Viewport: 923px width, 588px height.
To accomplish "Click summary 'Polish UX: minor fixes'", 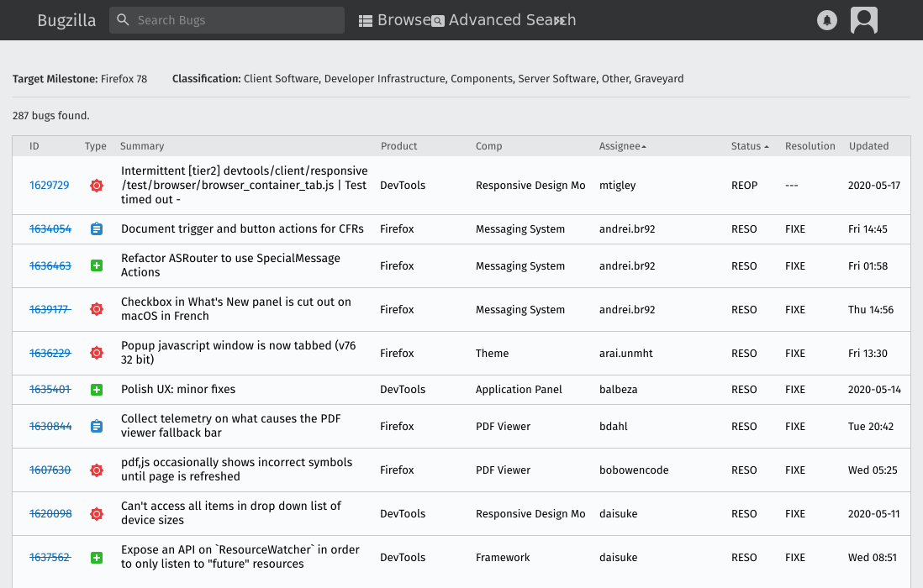I will click(x=177, y=389).
